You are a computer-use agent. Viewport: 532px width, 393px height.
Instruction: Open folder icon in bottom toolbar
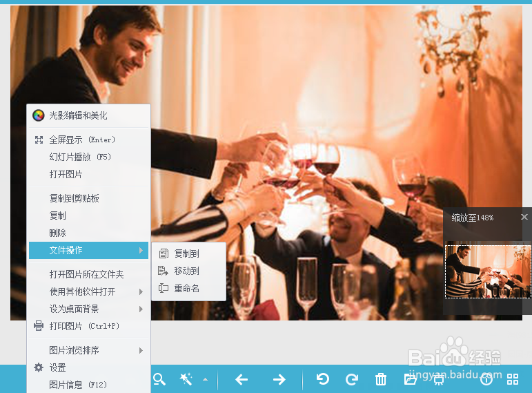[410, 379]
